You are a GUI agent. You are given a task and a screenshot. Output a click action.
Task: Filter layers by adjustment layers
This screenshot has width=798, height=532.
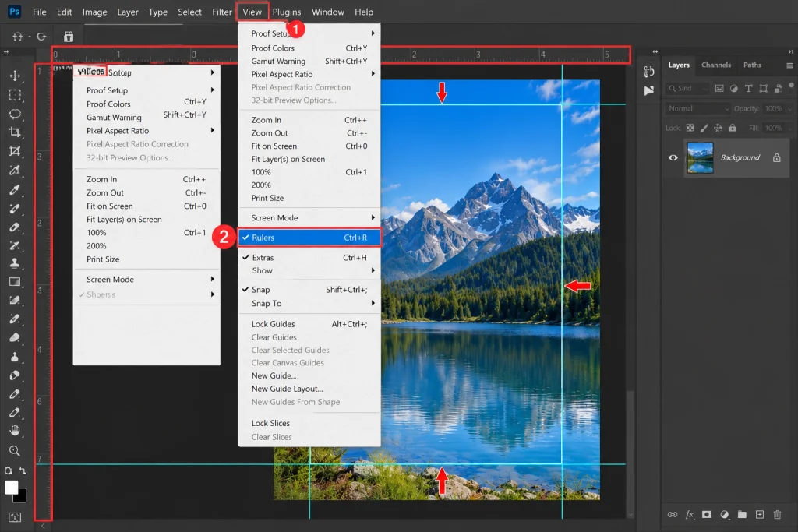tap(734, 89)
